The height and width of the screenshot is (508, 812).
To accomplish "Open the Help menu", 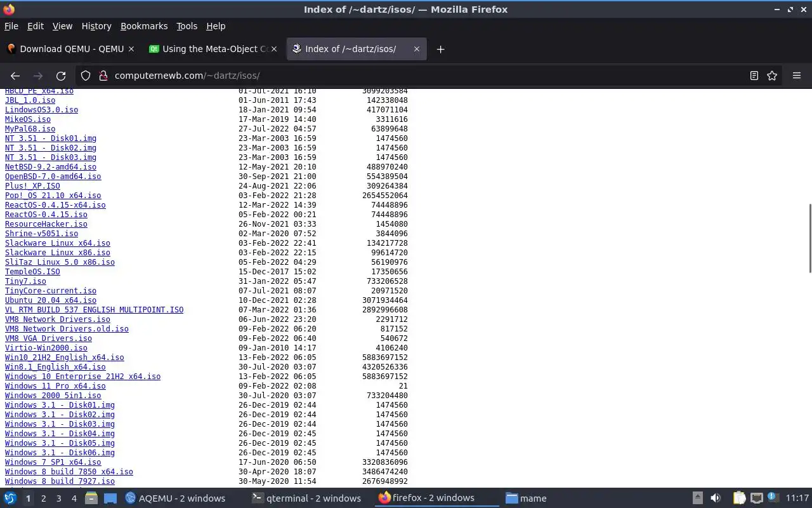I will click(x=216, y=26).
